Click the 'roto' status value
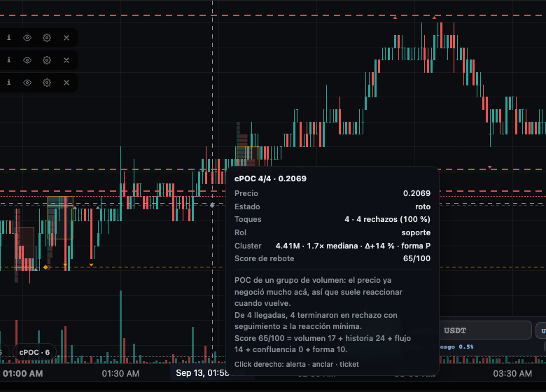546x392 pixels. pyautogui.click(x=423, y=206)
